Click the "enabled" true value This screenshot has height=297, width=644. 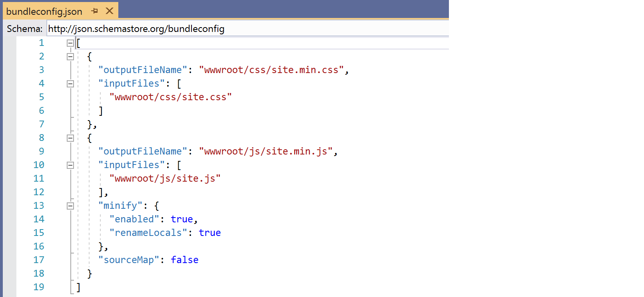tap(181, 219)
